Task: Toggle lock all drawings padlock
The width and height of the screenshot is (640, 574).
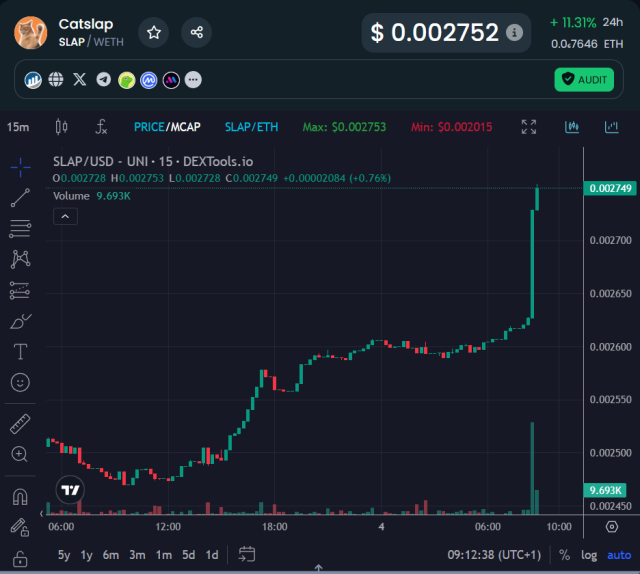Action: pos(20,558)
